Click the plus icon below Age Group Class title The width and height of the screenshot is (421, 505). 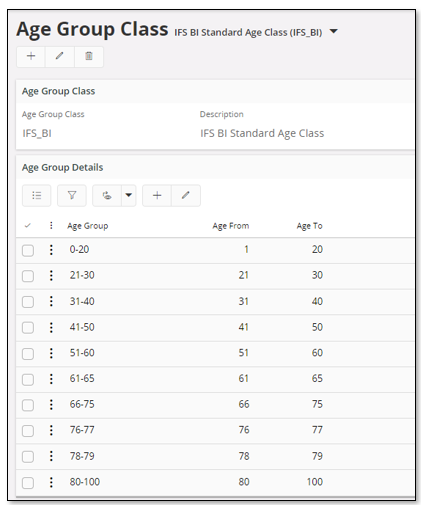coord(31,56)
